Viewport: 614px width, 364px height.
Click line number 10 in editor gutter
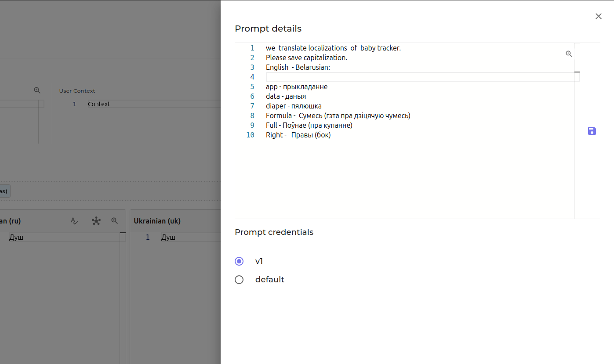click(x=250, y=135)
